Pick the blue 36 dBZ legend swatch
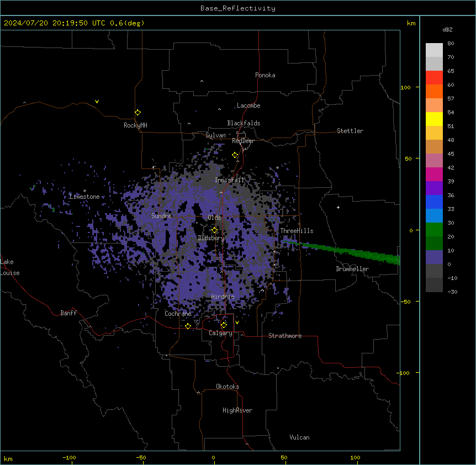This screenshot has height=465, width=476. point(434,202)
